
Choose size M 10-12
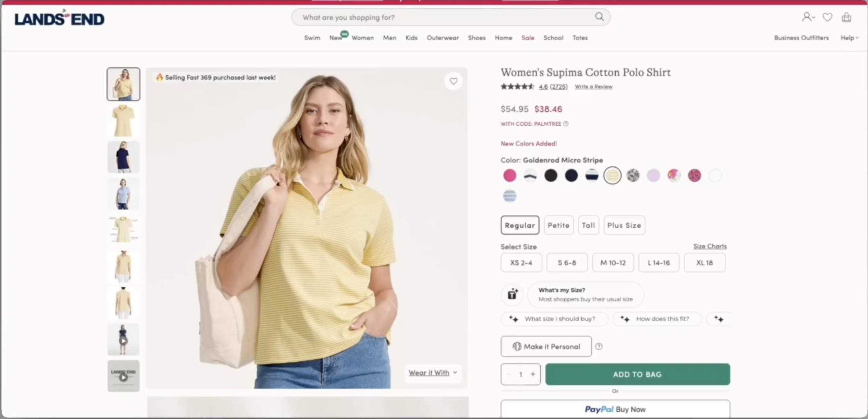point(613,263)
